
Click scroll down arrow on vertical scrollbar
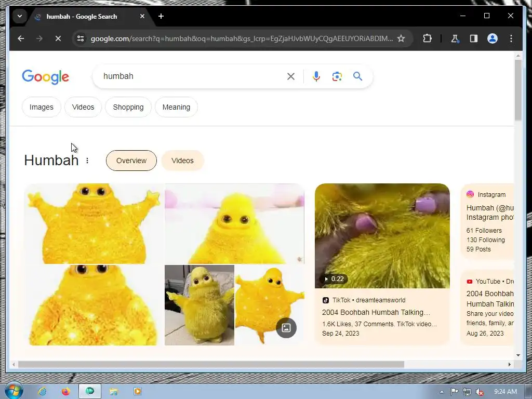[518, 355]
